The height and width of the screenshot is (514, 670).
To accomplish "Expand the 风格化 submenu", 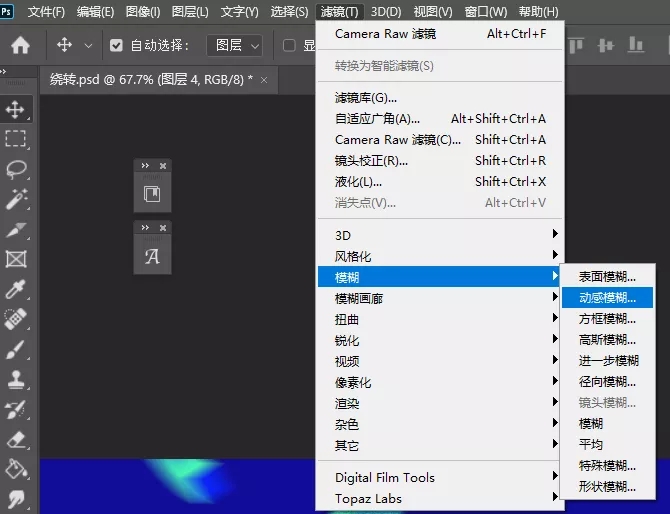I will click(x=438, y=256).
